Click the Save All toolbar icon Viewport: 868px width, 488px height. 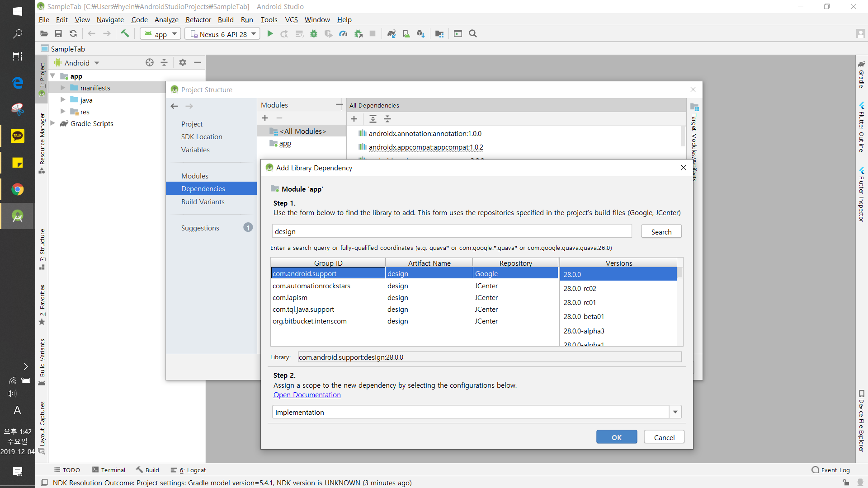pos(58,34)
